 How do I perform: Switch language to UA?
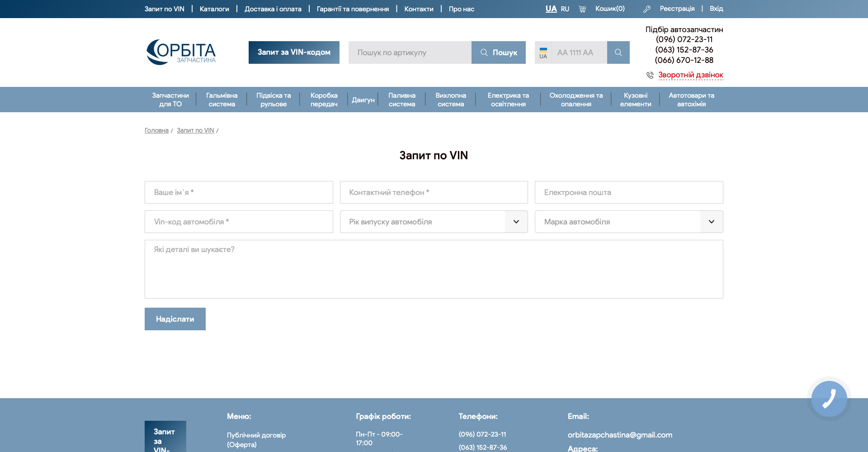[551, 9]
